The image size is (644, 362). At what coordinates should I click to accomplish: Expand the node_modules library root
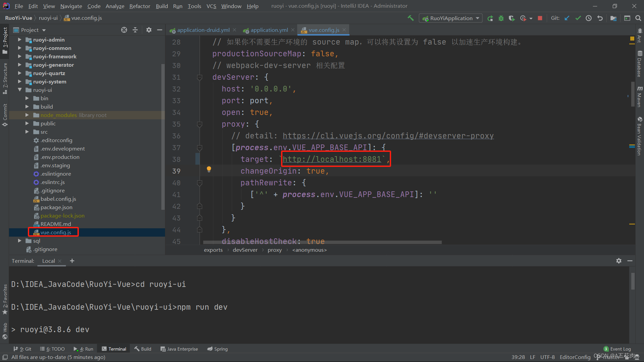point(27,115)
